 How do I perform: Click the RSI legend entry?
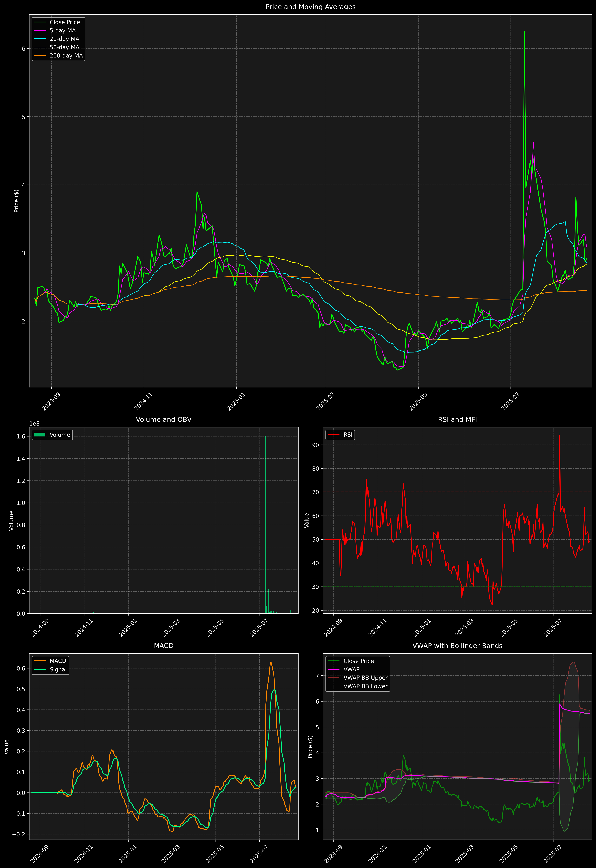348,435
